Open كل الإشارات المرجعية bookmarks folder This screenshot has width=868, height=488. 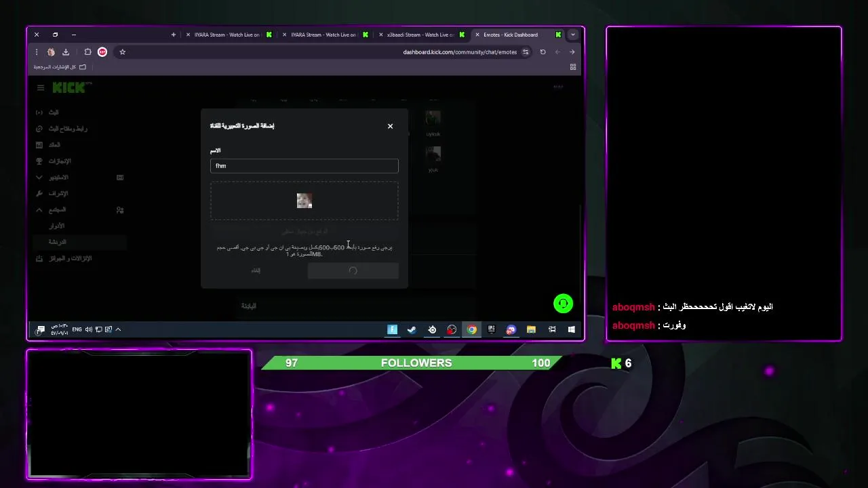[x=60, y=67]
